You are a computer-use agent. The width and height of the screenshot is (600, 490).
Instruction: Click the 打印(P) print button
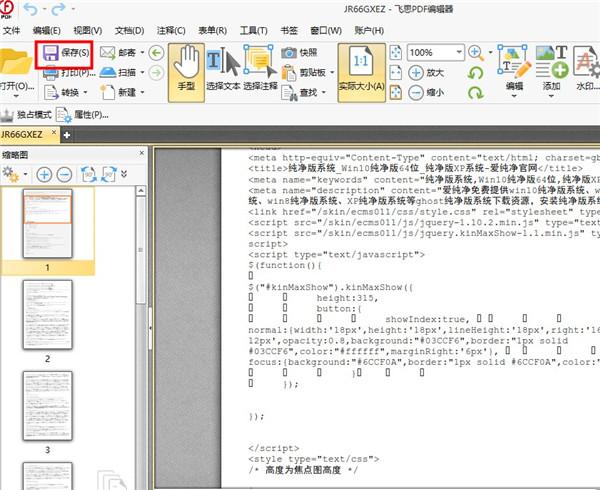pos(66,72)
